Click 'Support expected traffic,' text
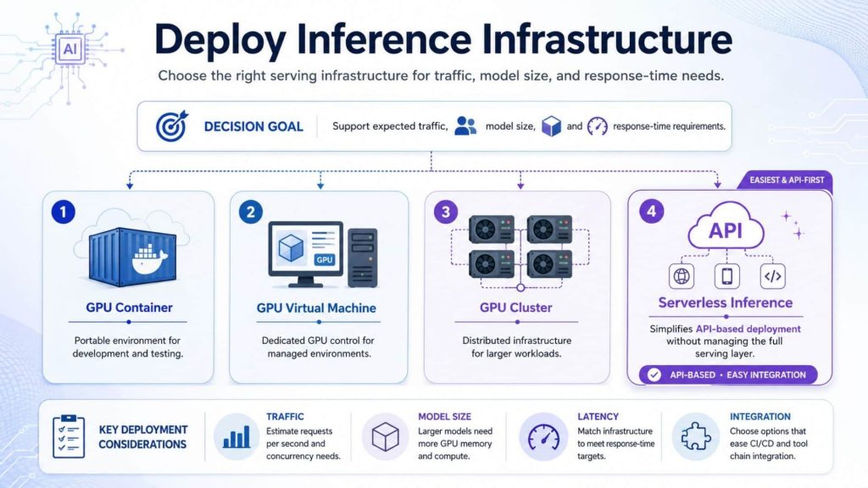 [x=390, y=126]
